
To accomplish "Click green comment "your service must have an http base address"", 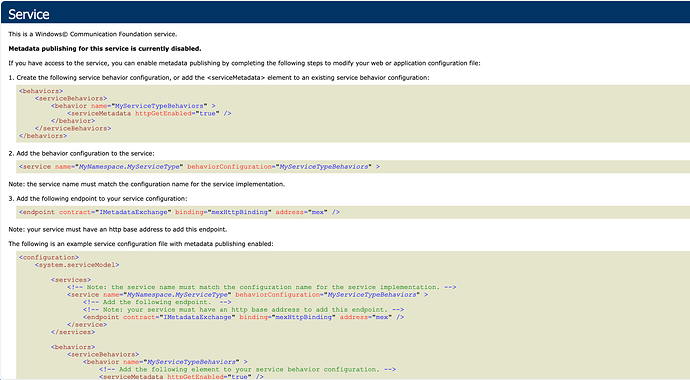I will click(x=243, y=310).
